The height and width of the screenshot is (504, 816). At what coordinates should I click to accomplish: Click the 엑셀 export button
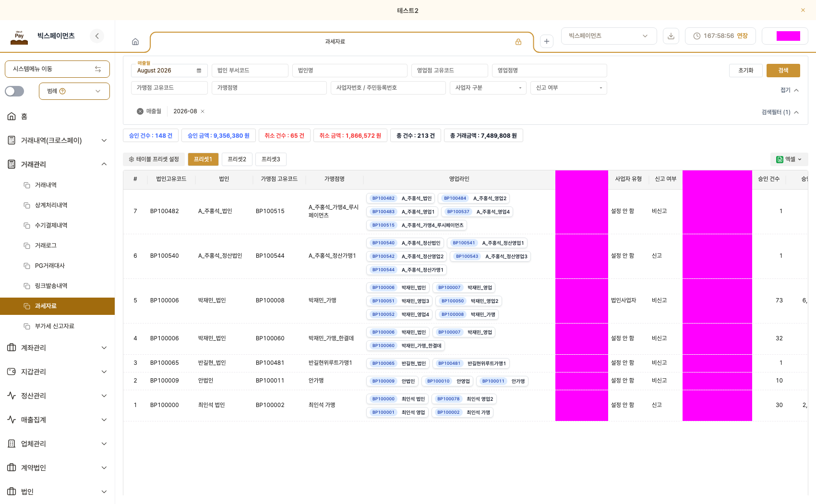789,159
